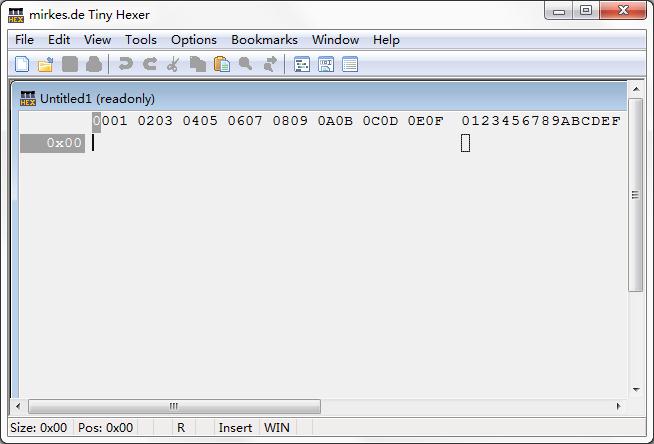This screenshot has height=444, width=654.
Task: Toggle the R readonly status indicator
Action: (x=181, y=427)
